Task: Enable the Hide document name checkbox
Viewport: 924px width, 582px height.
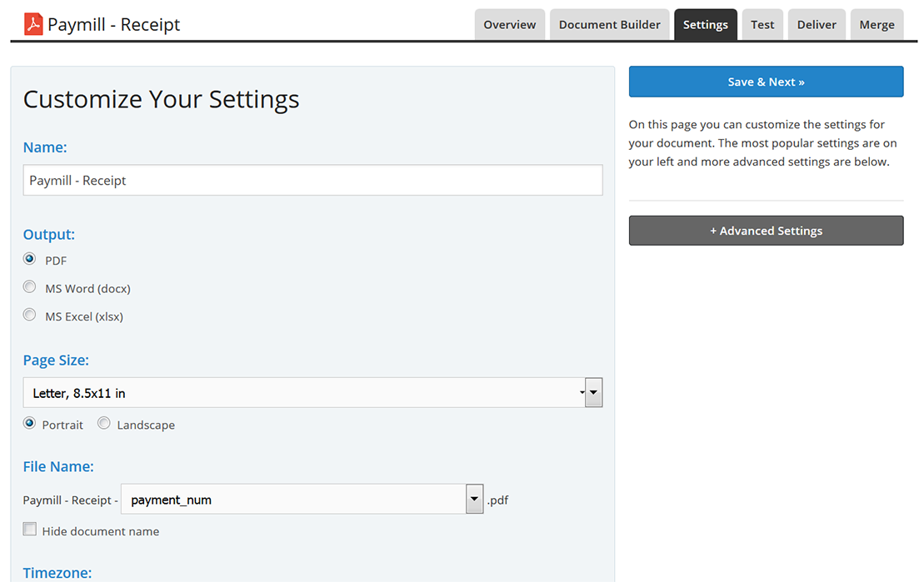Action: click(x=30, y=530)
